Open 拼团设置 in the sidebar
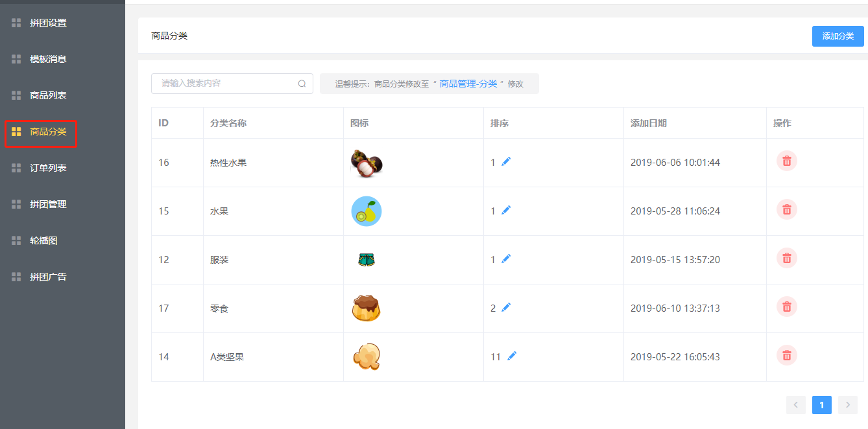The height and width of the screenshot is (429, 868). click(x=48, y=23)
